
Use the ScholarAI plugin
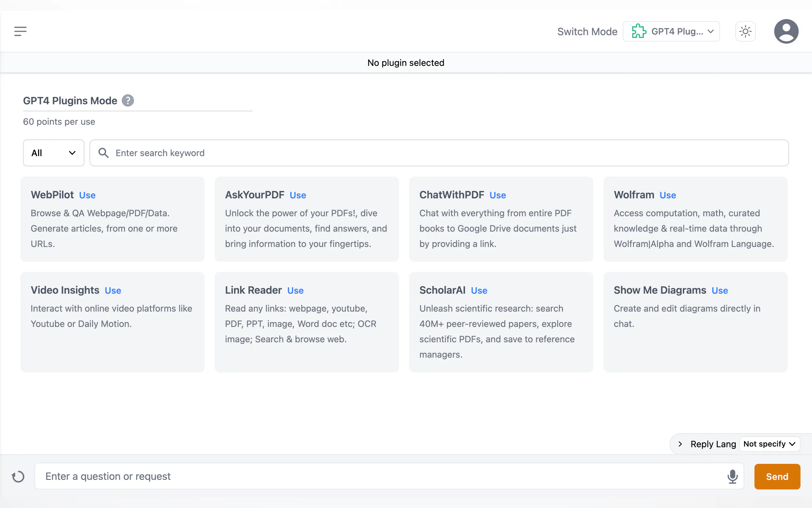479,290
